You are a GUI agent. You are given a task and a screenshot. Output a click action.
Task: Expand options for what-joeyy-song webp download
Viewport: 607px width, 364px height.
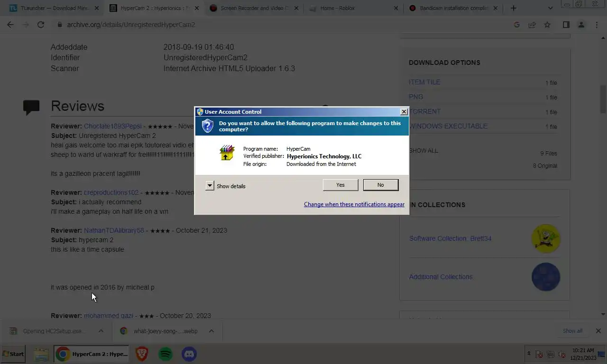pos(212,331)
